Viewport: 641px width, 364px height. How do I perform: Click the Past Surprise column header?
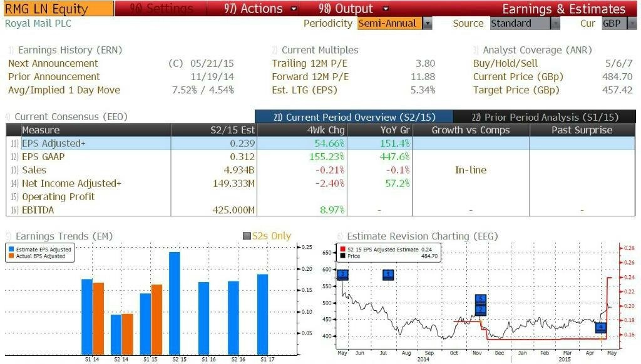coord(582,130)
